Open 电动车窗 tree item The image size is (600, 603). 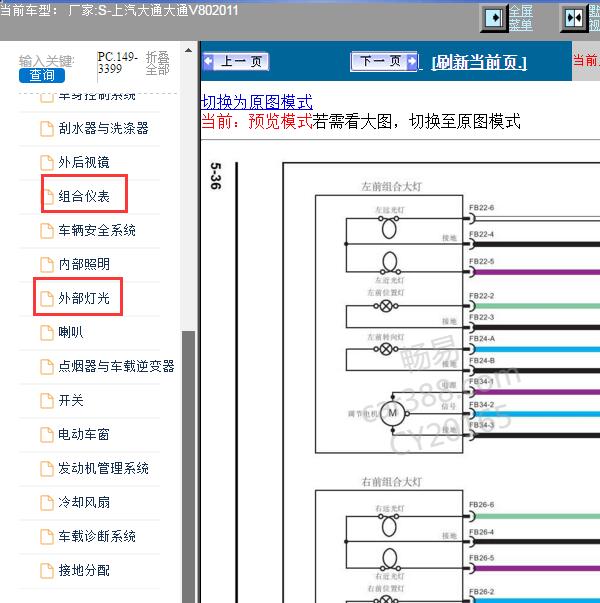click(x=84, y=434)
